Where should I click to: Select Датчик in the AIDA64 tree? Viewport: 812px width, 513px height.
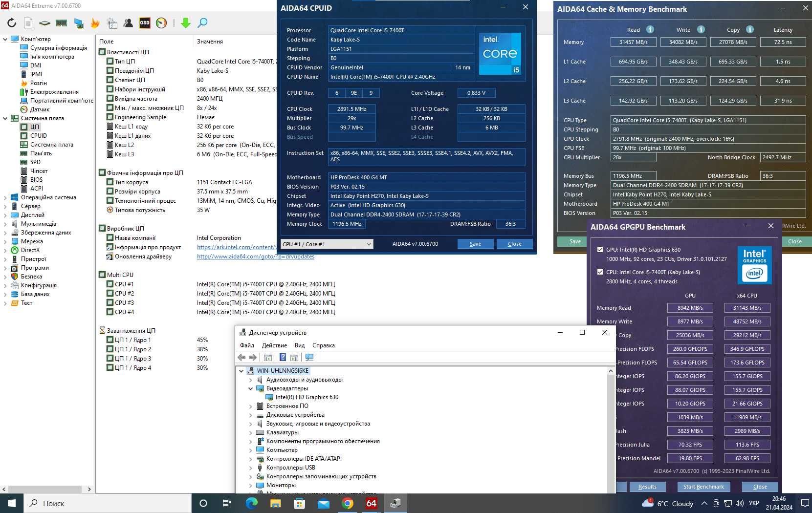[40, 109]
